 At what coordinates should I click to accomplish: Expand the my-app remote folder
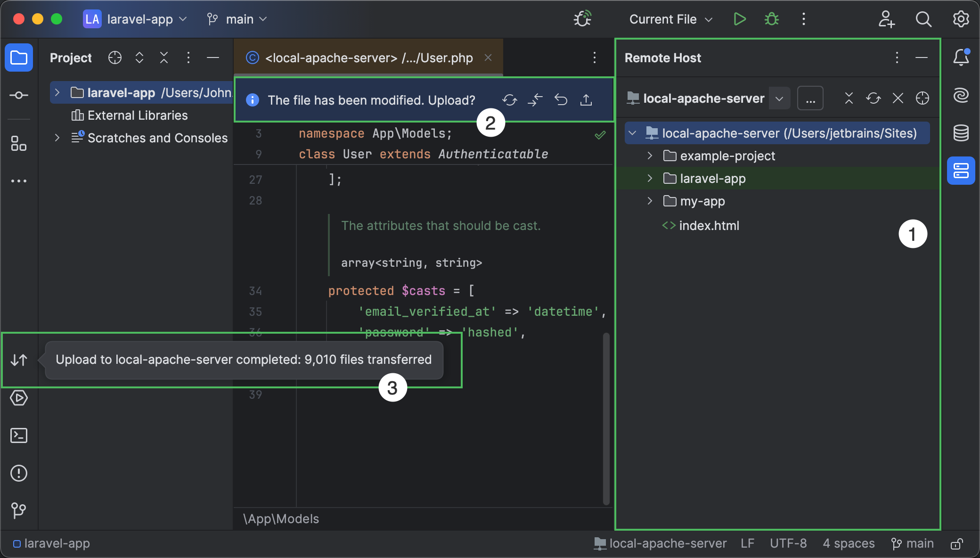tap(649, 201)
